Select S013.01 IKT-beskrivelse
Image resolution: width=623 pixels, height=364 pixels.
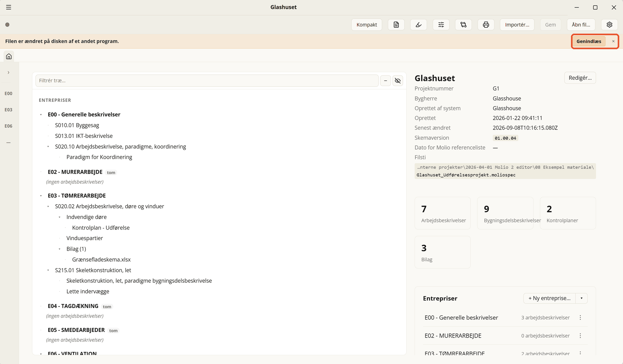click(x=84, y=136)
